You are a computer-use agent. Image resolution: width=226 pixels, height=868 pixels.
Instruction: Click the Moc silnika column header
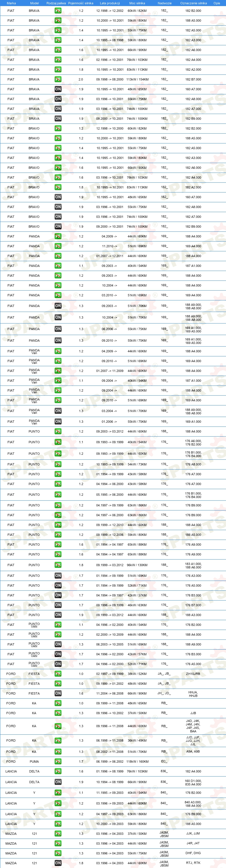coord(137,3)
